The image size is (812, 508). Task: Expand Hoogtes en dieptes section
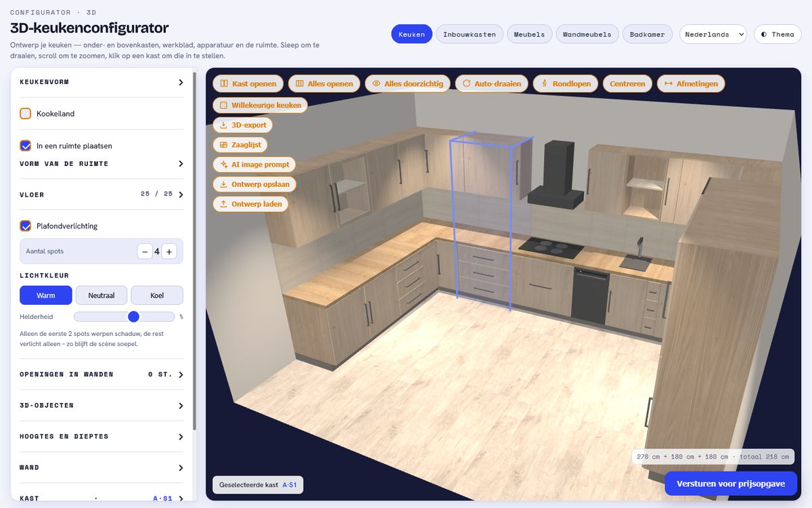click(x=101, y=436)
